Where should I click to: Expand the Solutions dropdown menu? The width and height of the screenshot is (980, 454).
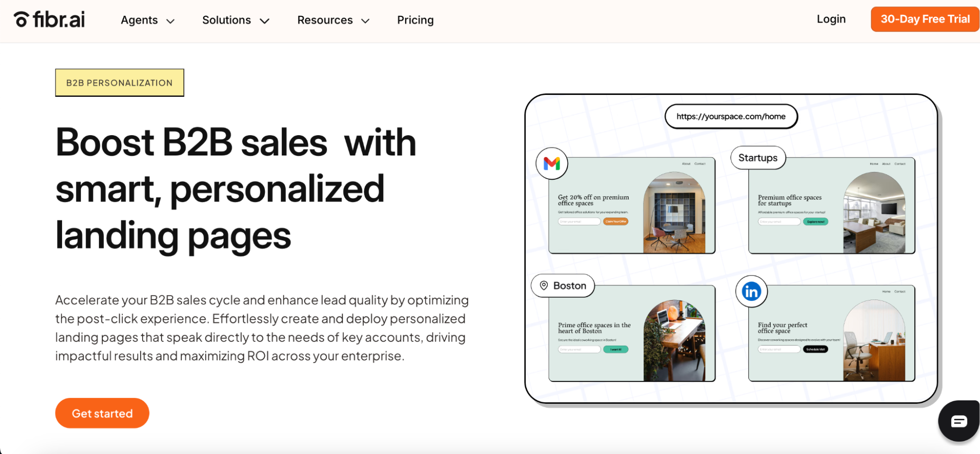click(236, 20)
